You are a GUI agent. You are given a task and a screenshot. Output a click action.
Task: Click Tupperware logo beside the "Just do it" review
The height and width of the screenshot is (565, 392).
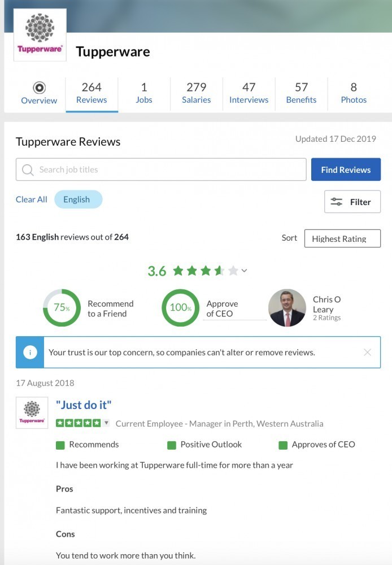point(32,412)
